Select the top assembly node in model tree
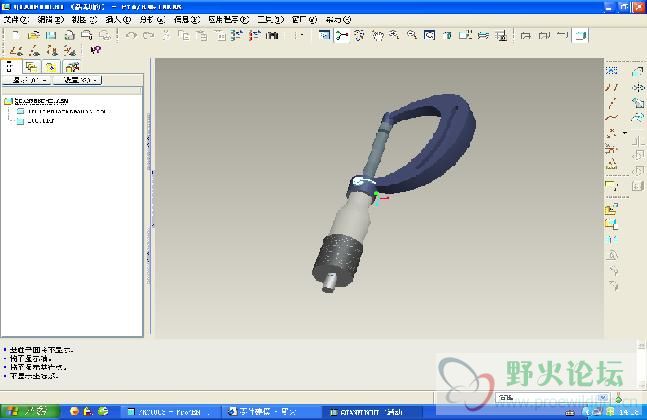Screen dimensions: 647x420 tap(36, 101)
